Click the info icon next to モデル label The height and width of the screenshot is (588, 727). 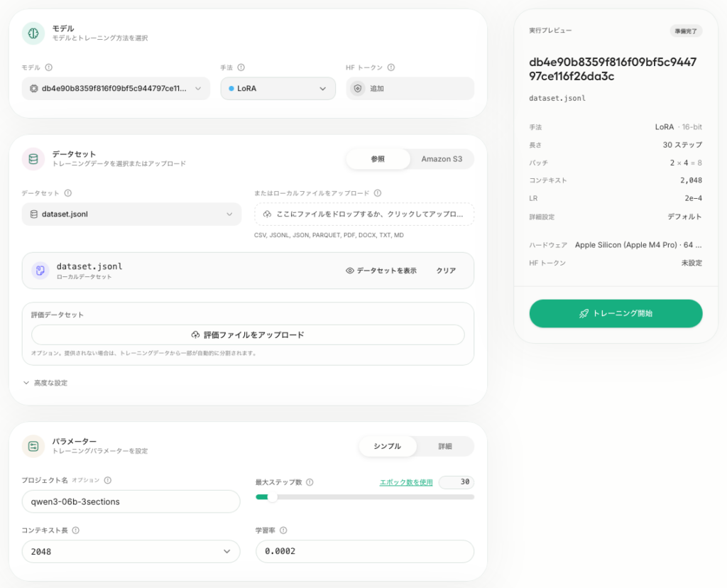pos(49,67)
